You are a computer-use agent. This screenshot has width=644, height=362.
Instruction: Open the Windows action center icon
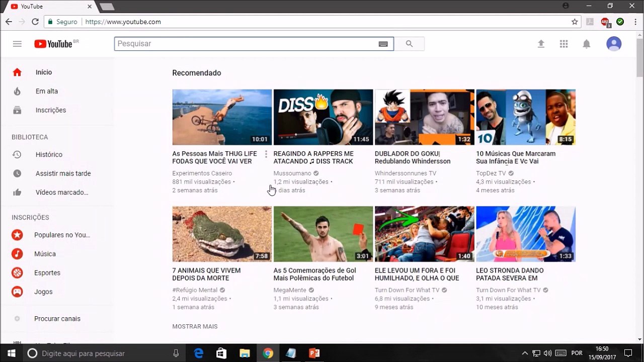click(628, 353)
